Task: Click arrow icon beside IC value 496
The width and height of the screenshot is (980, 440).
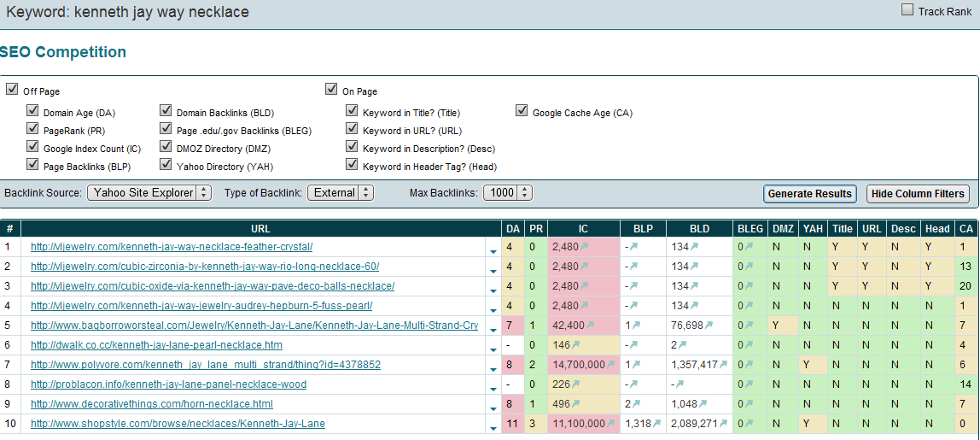Action: 575,404
